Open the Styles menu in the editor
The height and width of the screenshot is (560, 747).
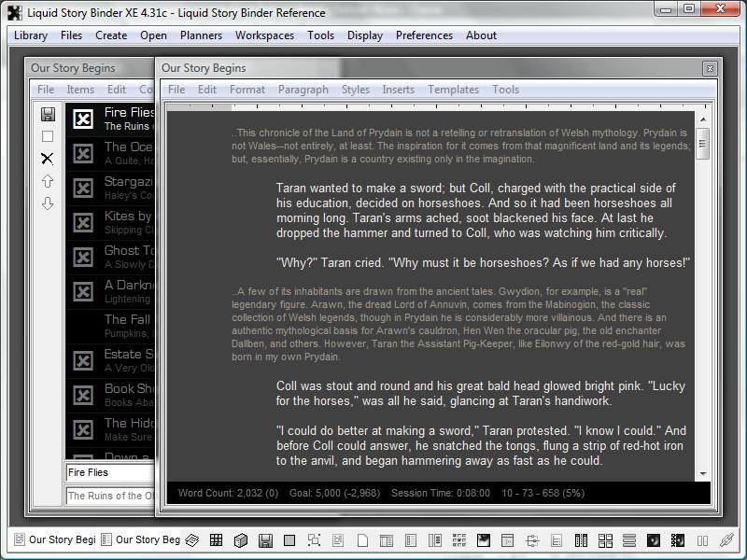pyautogui.click(x=355, y=90)
